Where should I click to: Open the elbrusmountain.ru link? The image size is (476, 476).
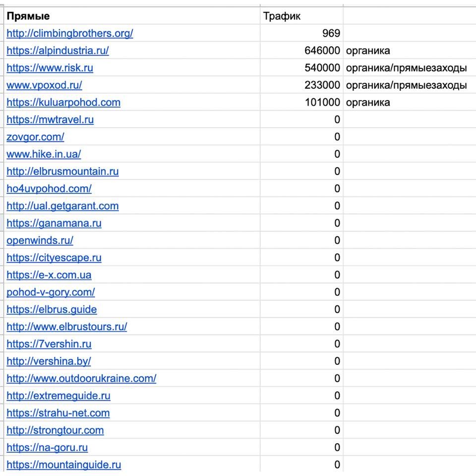[x=62, y=172]
